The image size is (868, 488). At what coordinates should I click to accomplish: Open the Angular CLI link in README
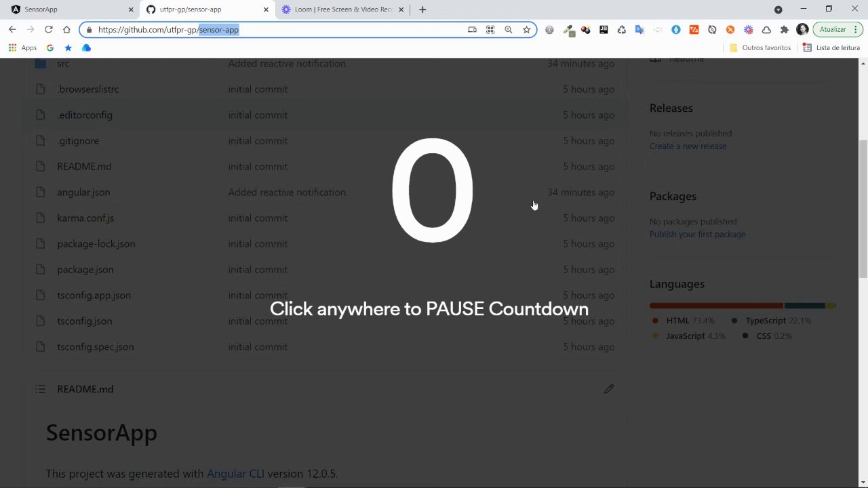(x=235, y=474)
